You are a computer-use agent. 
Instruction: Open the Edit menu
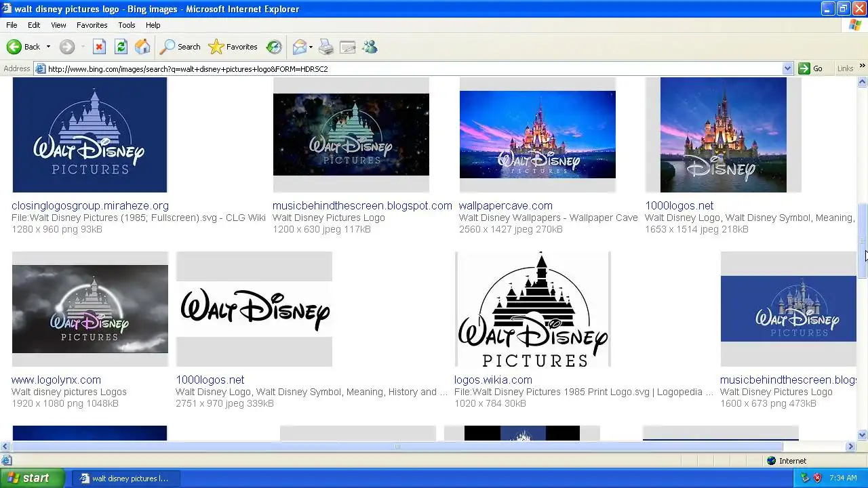pyautogui.click(x=34, y=25)
